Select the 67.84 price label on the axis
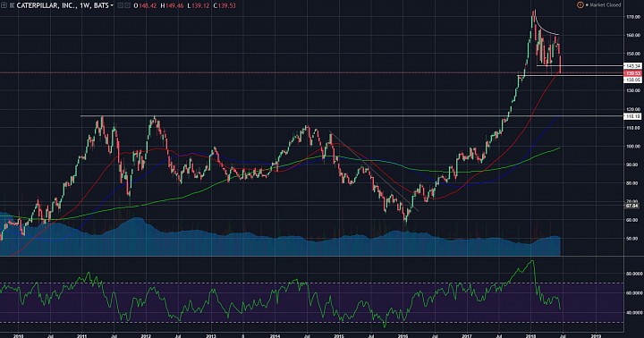The width and height of the screenshot is (644, 338). click(632, 206)
